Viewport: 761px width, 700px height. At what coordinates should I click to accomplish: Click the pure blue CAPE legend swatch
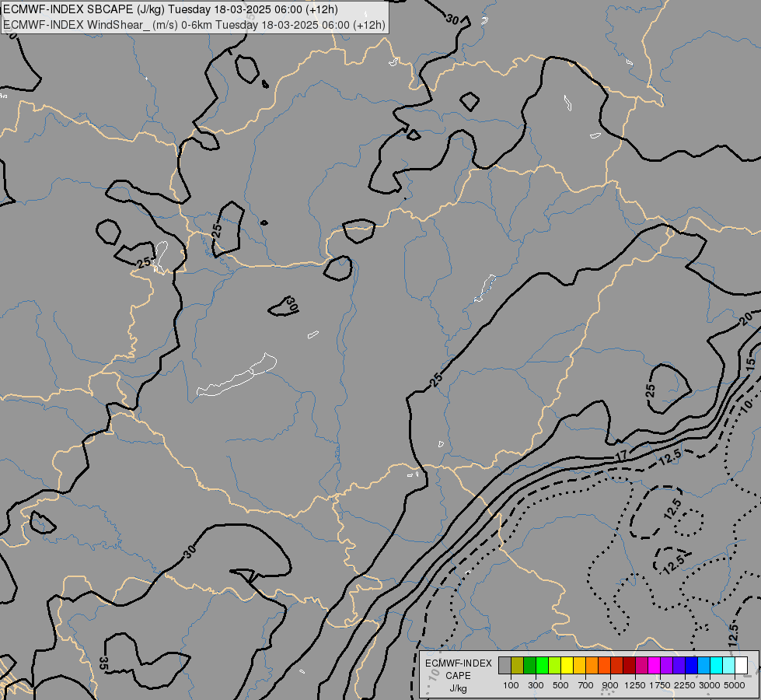(x=692, y=666)
